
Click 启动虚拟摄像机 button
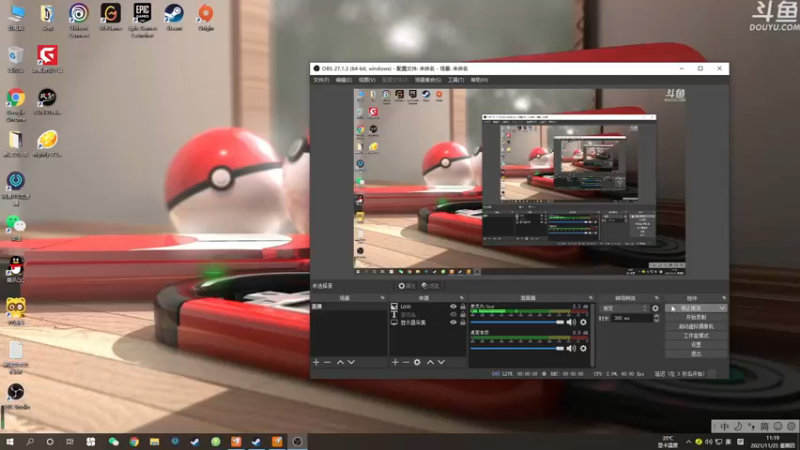696,327
